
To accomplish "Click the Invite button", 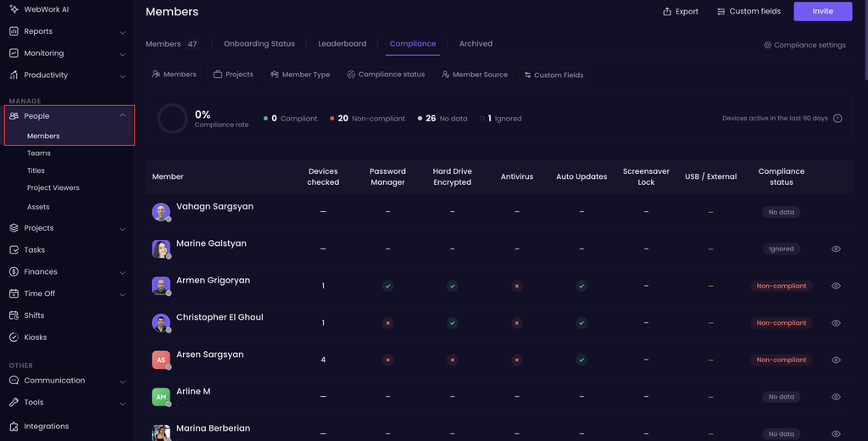I will click(822, 12).
